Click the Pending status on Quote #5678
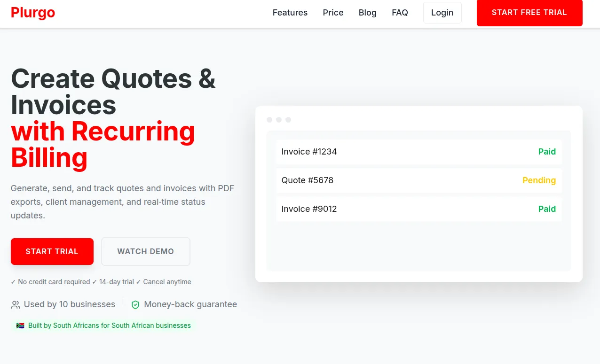Image resolution: width=600 pixels, height=364 pixels. click(x=539, y=180)
